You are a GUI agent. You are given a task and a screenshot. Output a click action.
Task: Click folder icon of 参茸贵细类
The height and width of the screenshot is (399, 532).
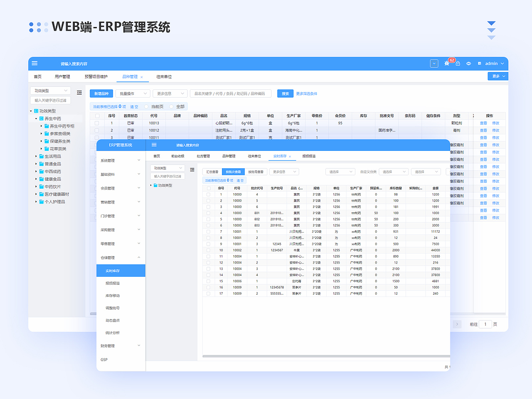tap(47, 134)
